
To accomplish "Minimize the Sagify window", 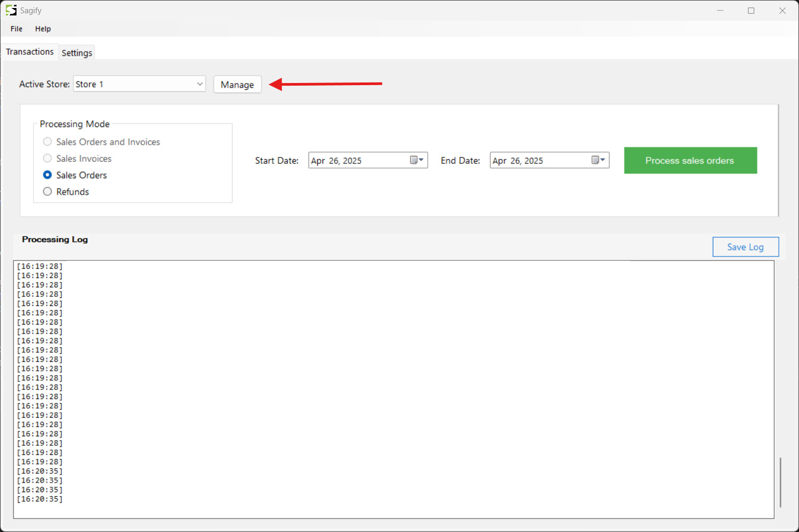I will 720,11.
